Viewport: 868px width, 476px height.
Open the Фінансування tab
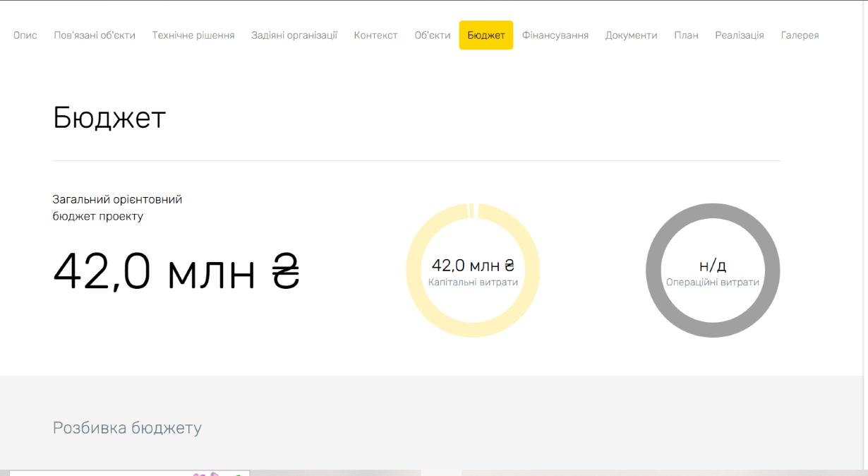pos(555,35)
